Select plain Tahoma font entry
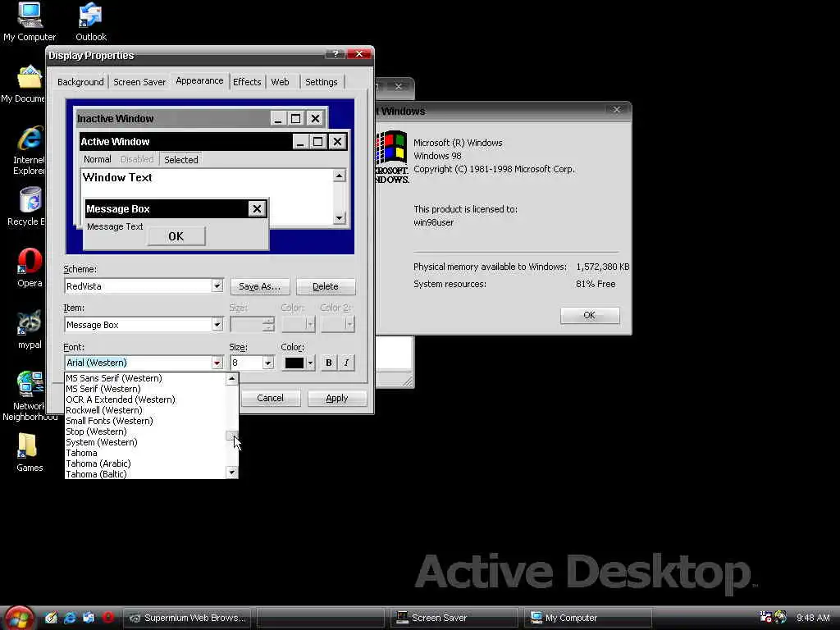The image size is (840, 630). coord(145,453)
